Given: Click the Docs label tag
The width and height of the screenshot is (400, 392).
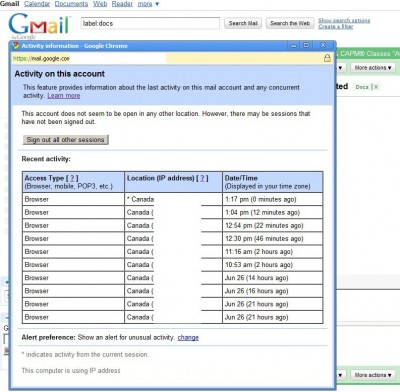Looking at the screenshot, I should point(362,87).
